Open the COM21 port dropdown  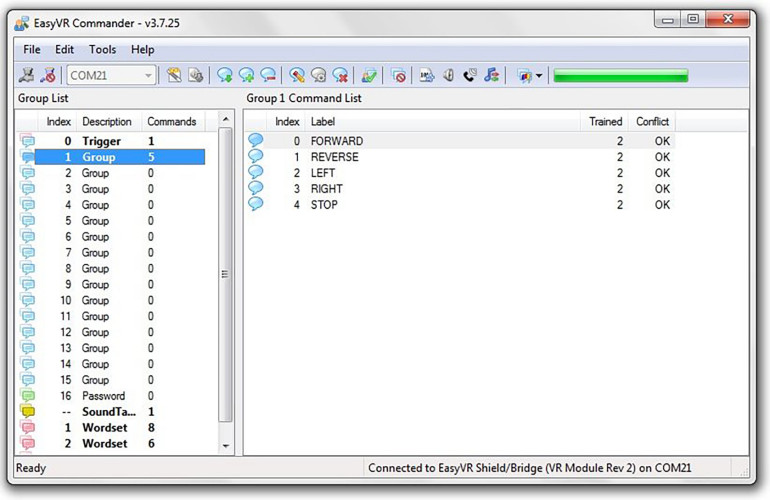pos(149,75)
